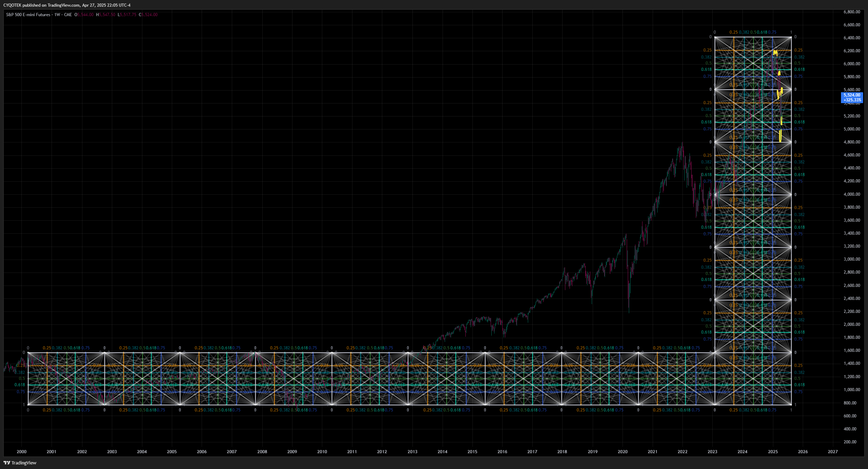Click the 6,400.00 price axis label
This screenshot has height=469, width=868.
[852, 38]
